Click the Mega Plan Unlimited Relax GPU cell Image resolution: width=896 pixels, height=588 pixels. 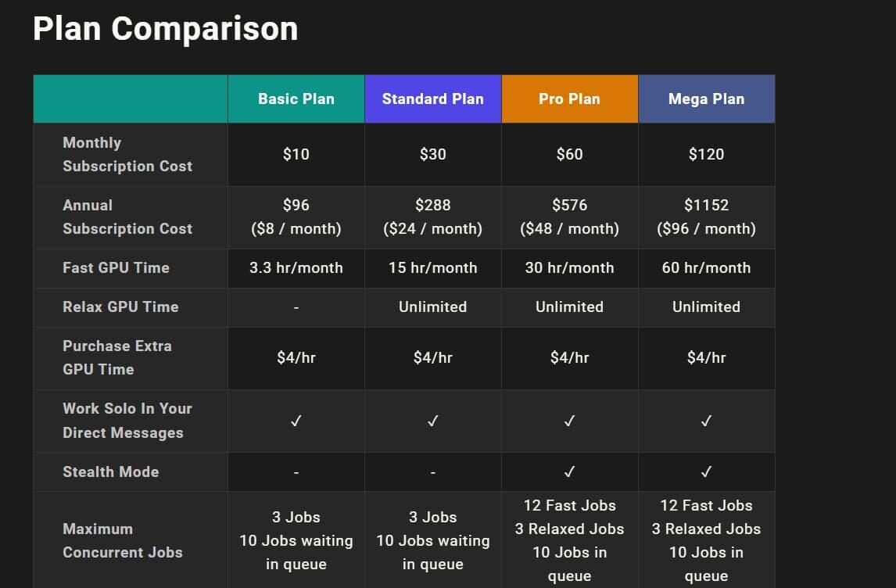click(706, 307)
